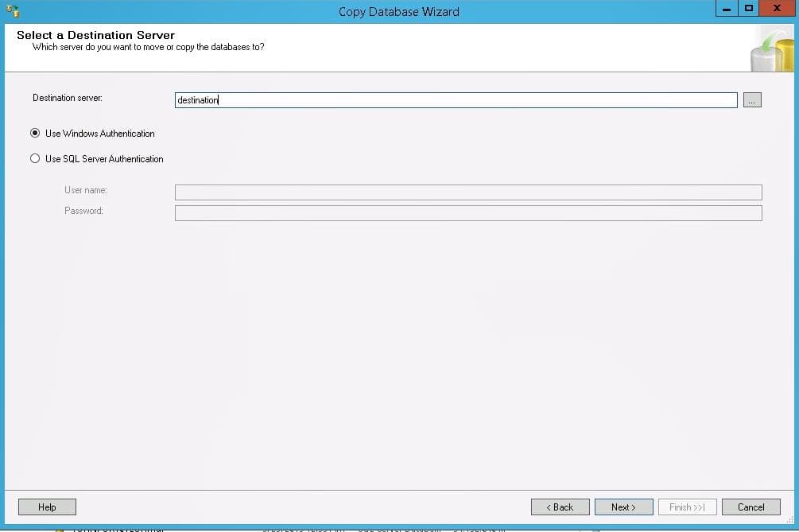The width and height of the screenshot is (799, 532).
Task: Click the Password field
Action: pyautogui.click(x=468, y=213)
